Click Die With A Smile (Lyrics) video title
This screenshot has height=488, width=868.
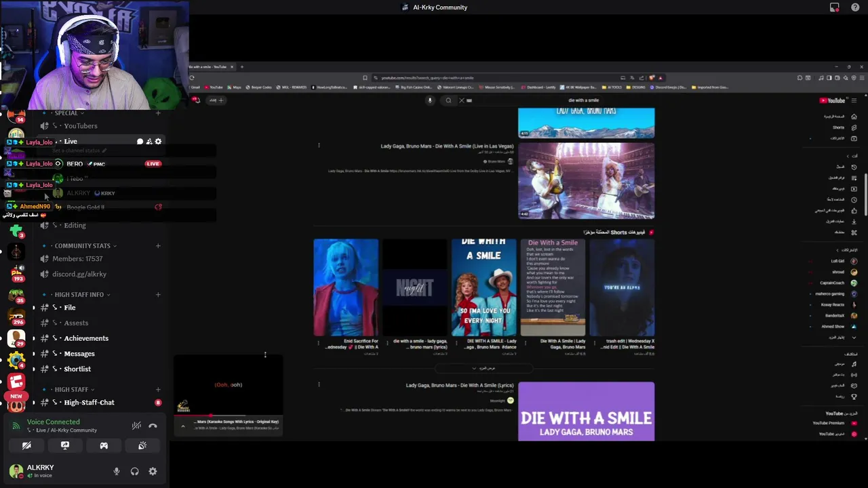click(460, 385)
